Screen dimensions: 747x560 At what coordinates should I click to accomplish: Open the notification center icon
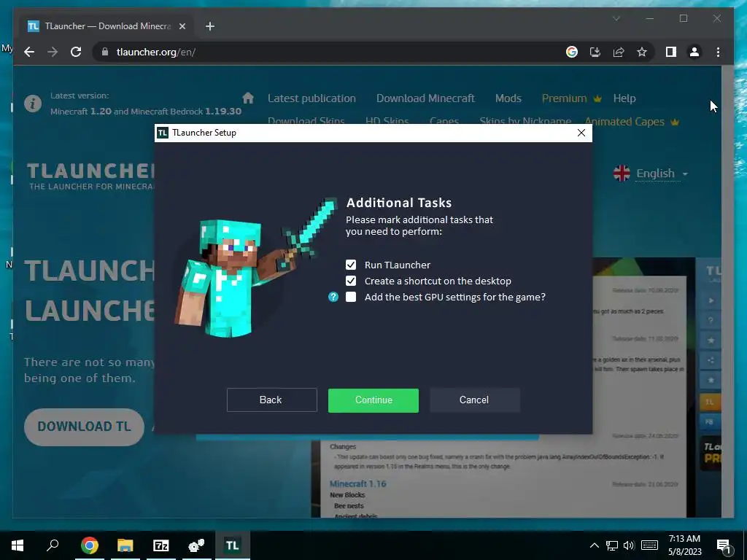click(724, 545)
